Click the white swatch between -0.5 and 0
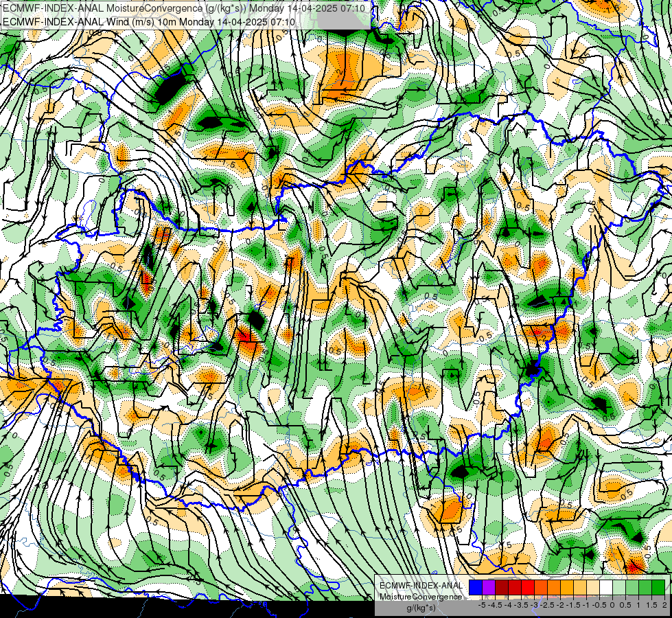672x618 pixels. point(606,587)
